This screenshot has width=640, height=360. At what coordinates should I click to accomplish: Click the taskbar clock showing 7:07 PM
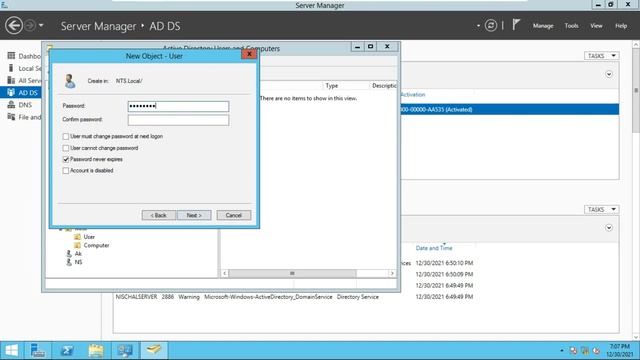click(620, 351)
